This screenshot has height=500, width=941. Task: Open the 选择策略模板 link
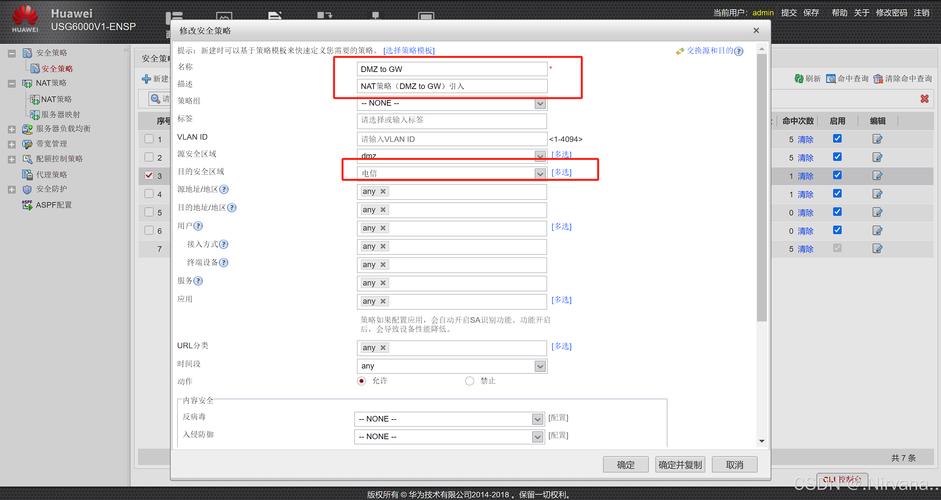click(409, 50)
